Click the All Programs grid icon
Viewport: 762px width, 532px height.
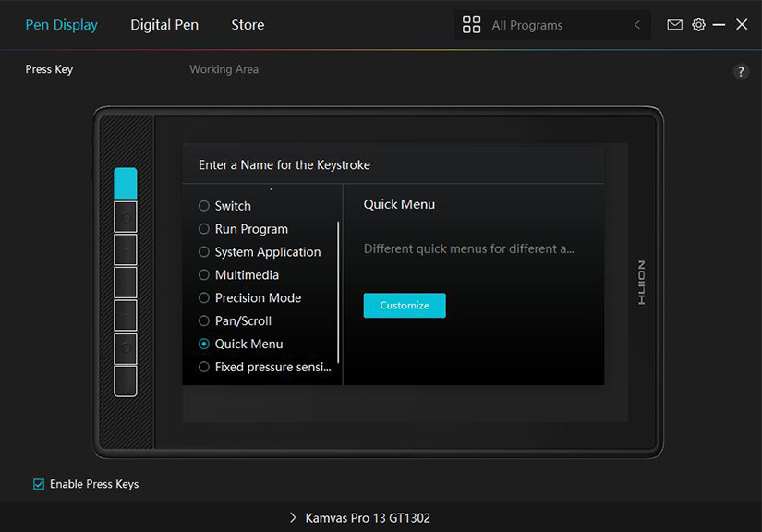coord(471,25)
